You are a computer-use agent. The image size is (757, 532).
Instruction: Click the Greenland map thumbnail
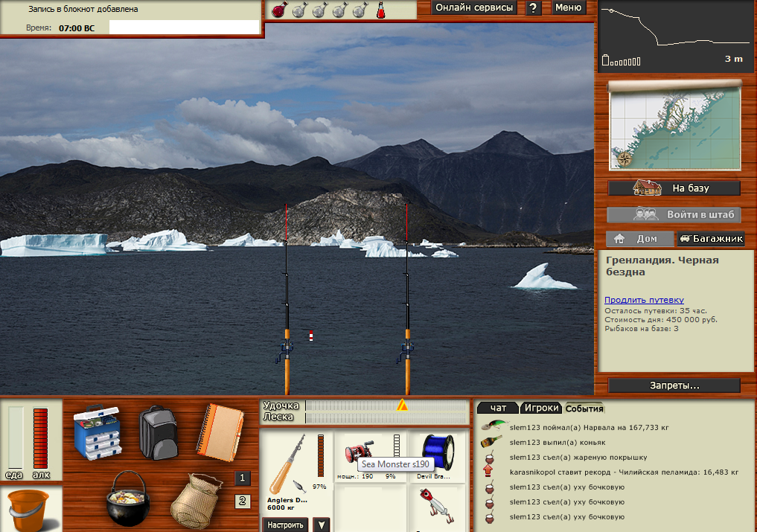click(675, 126)
